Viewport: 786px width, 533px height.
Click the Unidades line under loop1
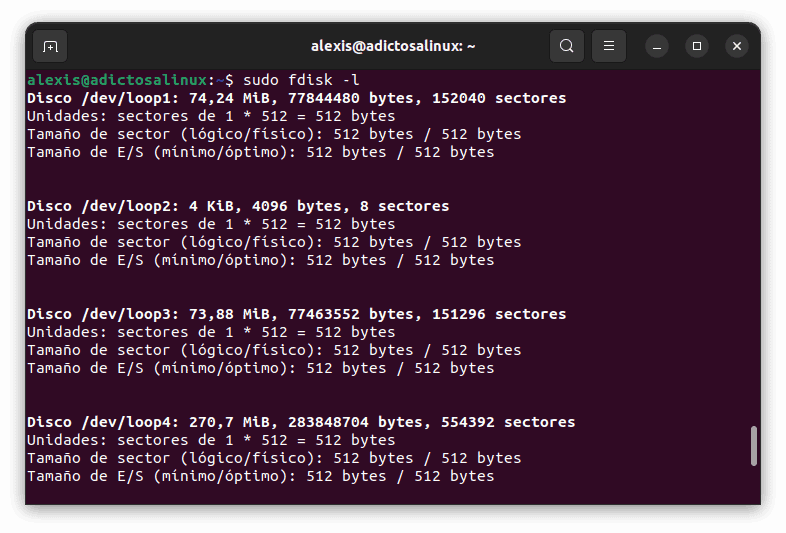211,116
